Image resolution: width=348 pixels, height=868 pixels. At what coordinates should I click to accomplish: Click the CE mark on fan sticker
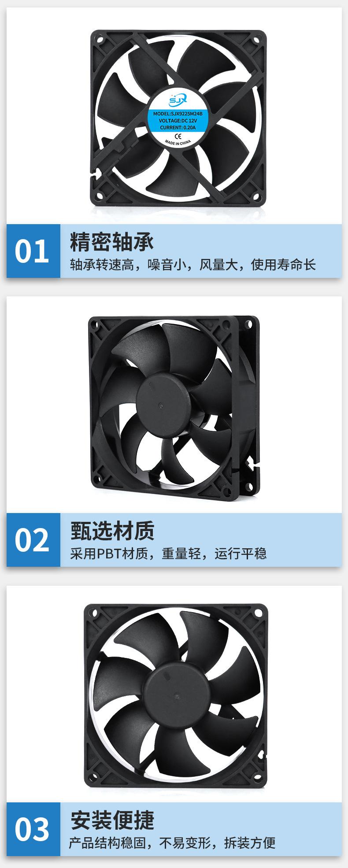tap(179, 135)
